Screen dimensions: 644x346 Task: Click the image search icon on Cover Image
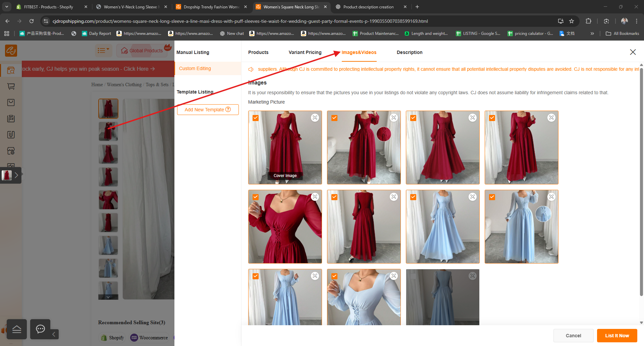tap(315, 118)
